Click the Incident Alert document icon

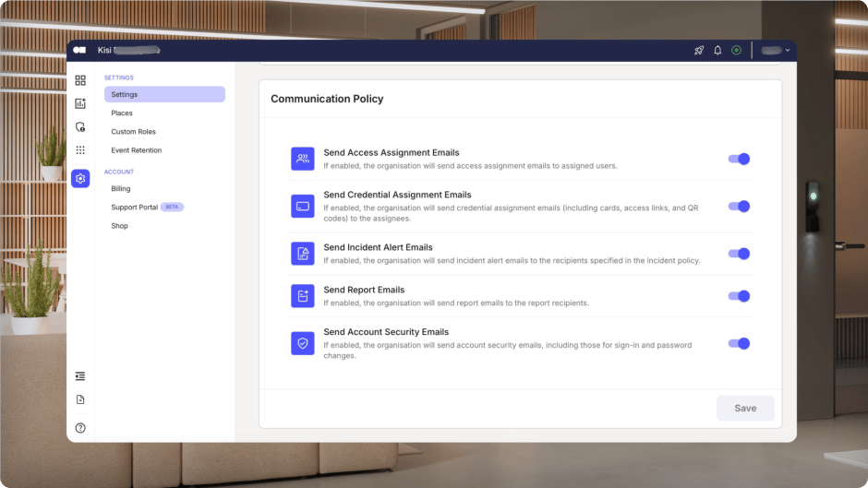pyautogui.click(x=303, y=254)
